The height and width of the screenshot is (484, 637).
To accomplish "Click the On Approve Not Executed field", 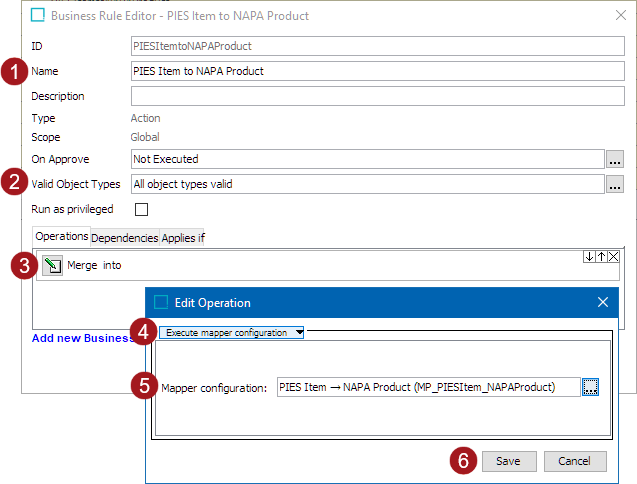I will pyautogui.click(x=368, y=159).
